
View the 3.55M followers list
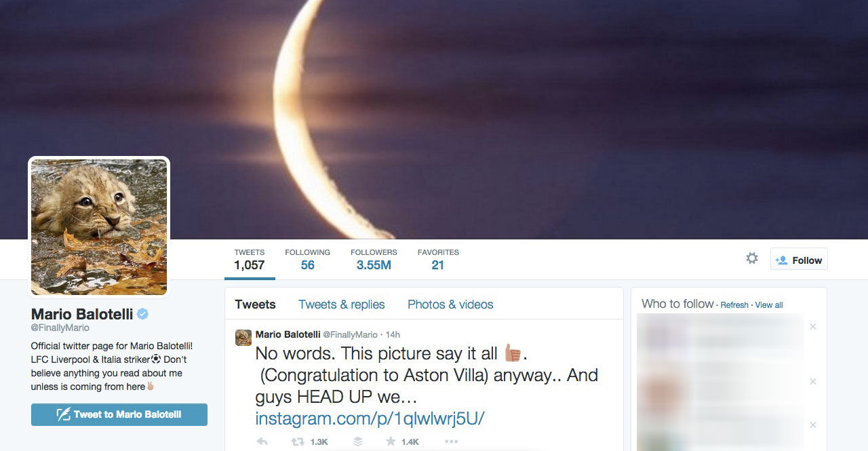(x=374, y=260)
